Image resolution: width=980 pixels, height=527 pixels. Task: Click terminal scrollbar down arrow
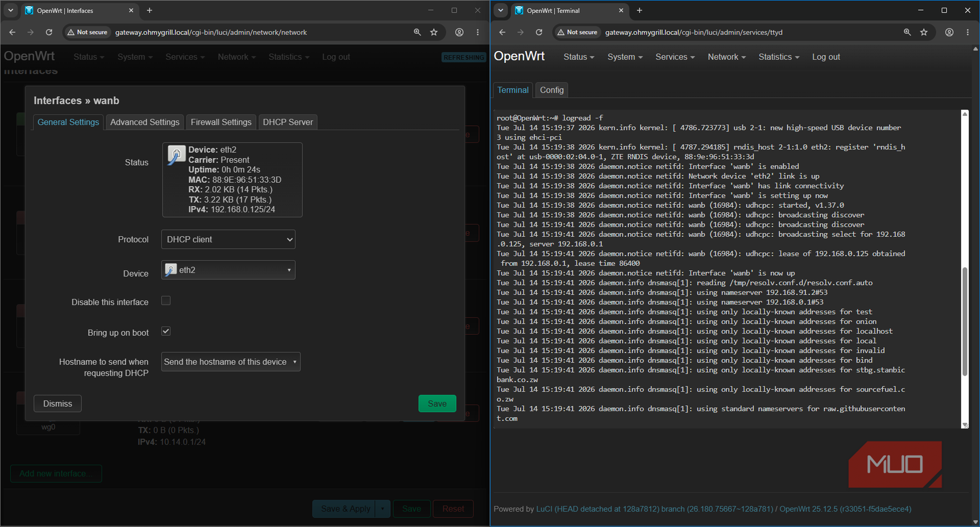(965, 424)
